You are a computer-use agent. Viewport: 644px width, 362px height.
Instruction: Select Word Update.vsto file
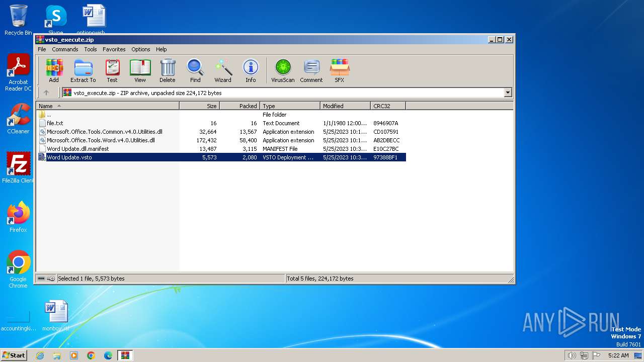pos(221,157)
